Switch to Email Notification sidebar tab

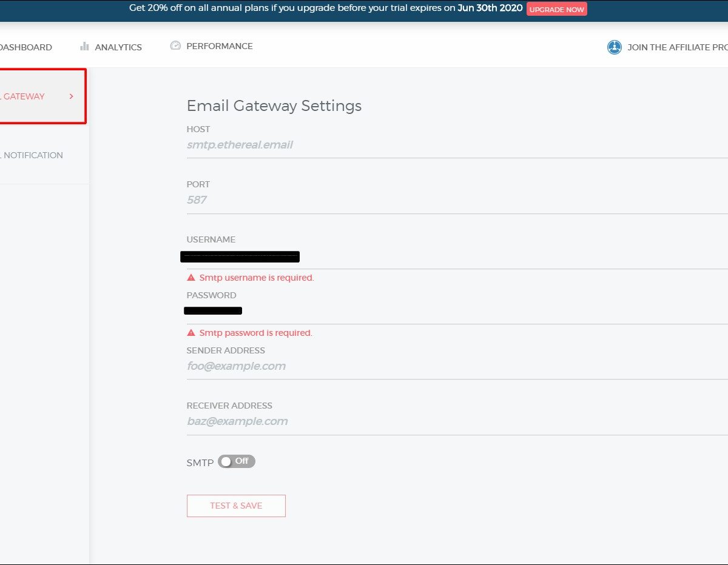click(33, 155)
